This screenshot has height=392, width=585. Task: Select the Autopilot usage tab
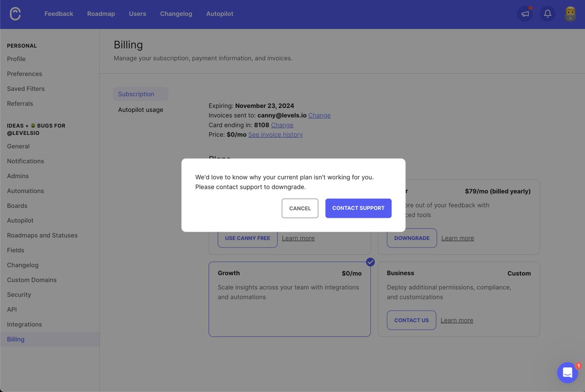[x=141, y=110]
